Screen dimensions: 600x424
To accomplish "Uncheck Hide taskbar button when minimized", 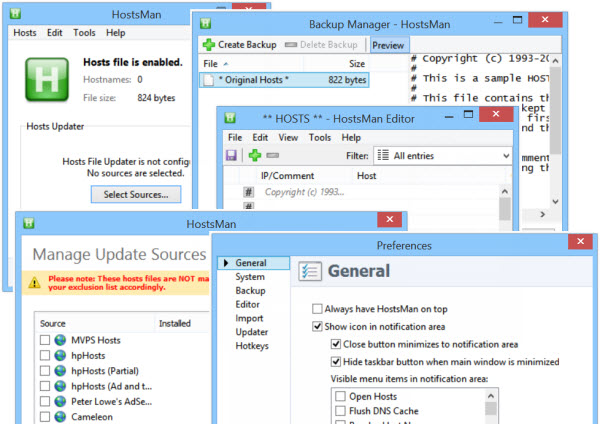I will (x=336, y=362).
